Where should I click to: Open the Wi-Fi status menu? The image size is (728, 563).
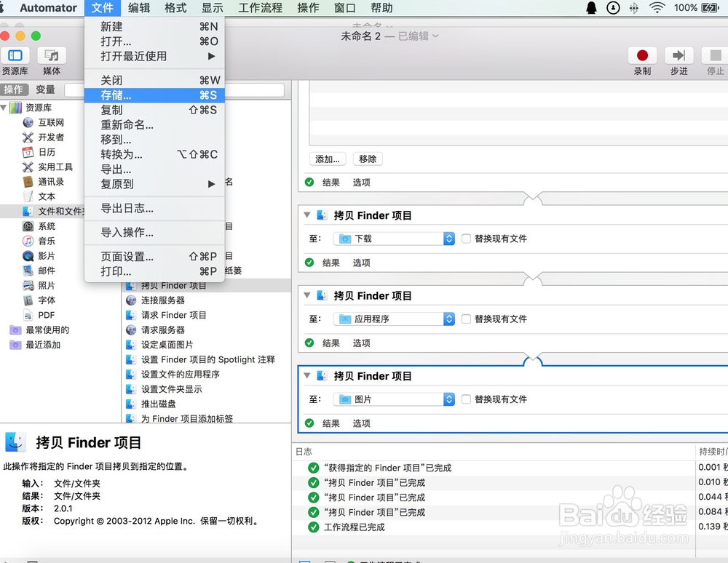pyautogui.click(x=657, y=7)
